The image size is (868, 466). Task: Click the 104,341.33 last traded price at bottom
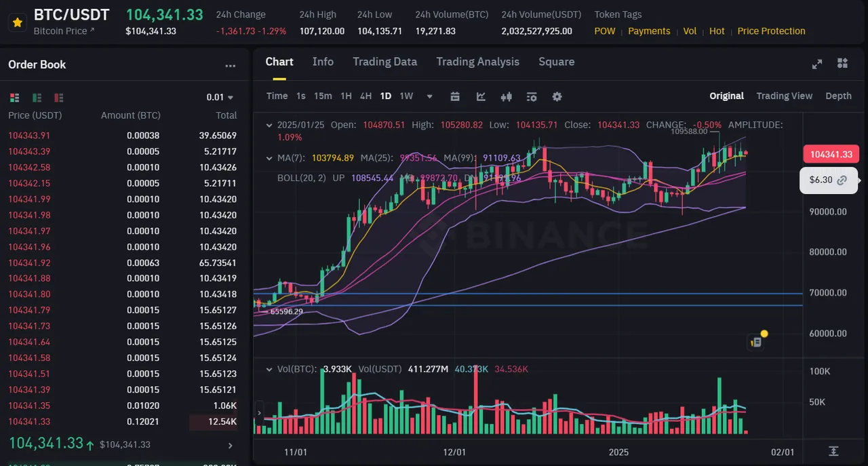45,444
